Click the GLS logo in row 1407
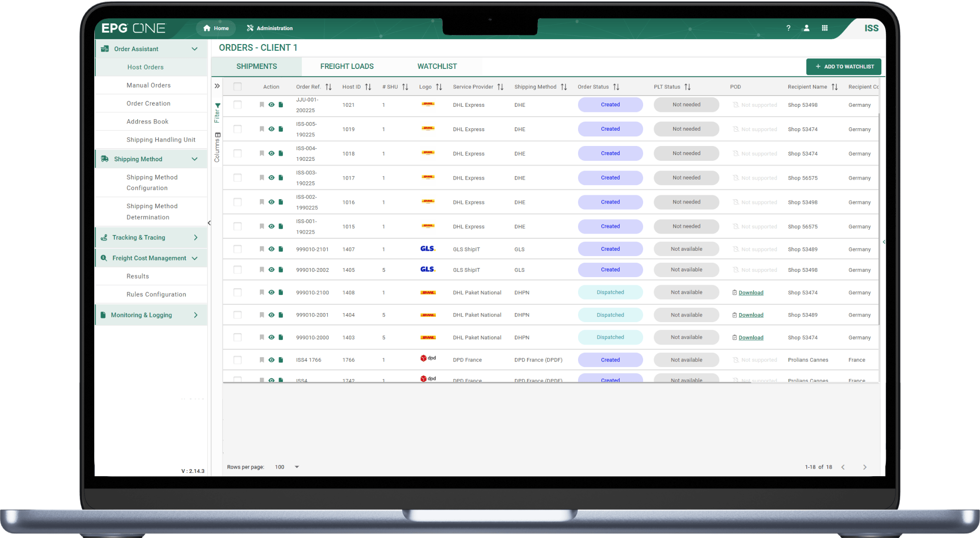 (428, 249)
